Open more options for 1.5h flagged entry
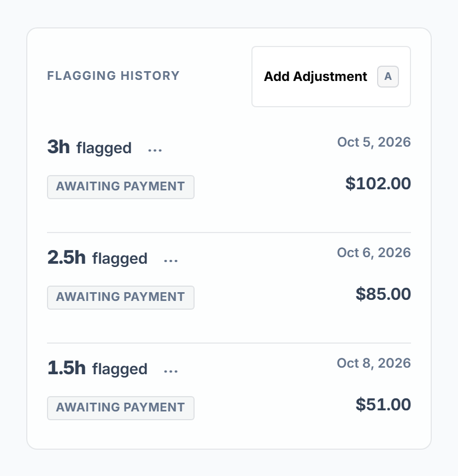 click(171, 370)
